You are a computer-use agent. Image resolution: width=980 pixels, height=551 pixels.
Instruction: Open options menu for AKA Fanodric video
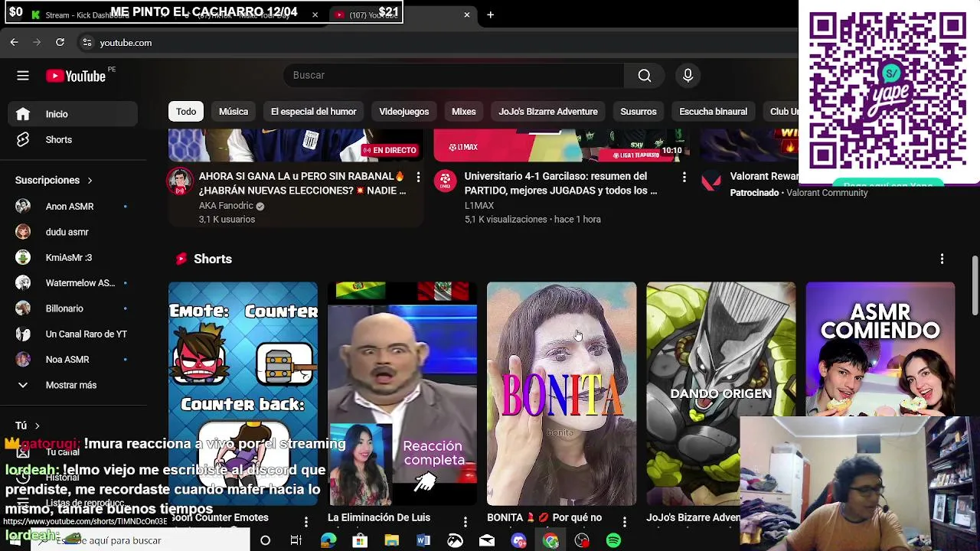418,177
